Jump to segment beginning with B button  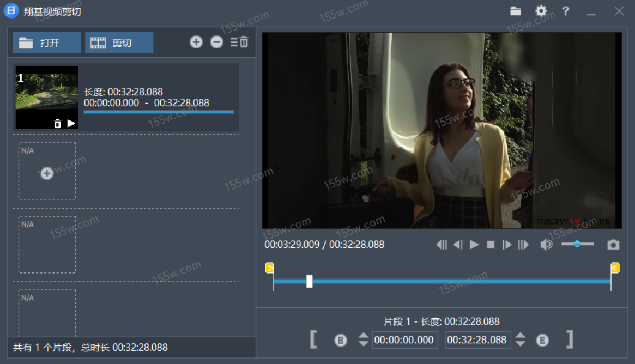point(341,341)
